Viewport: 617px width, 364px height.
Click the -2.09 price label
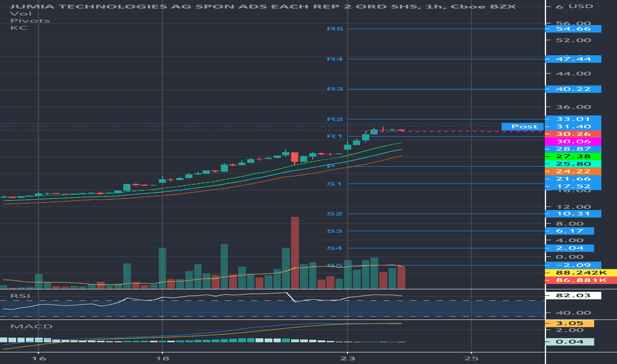click(573, 265)
